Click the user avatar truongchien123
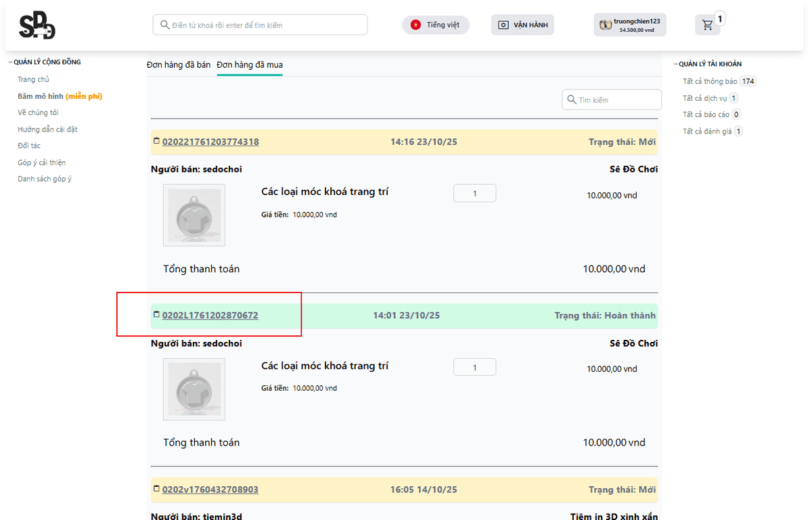This screenshot has height=520, width=812. point(606,25)
